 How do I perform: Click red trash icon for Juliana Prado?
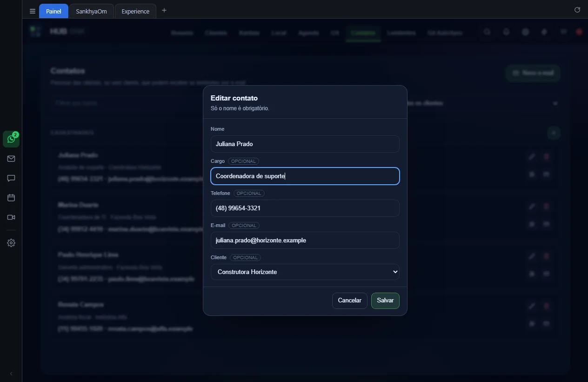(547, 157)
